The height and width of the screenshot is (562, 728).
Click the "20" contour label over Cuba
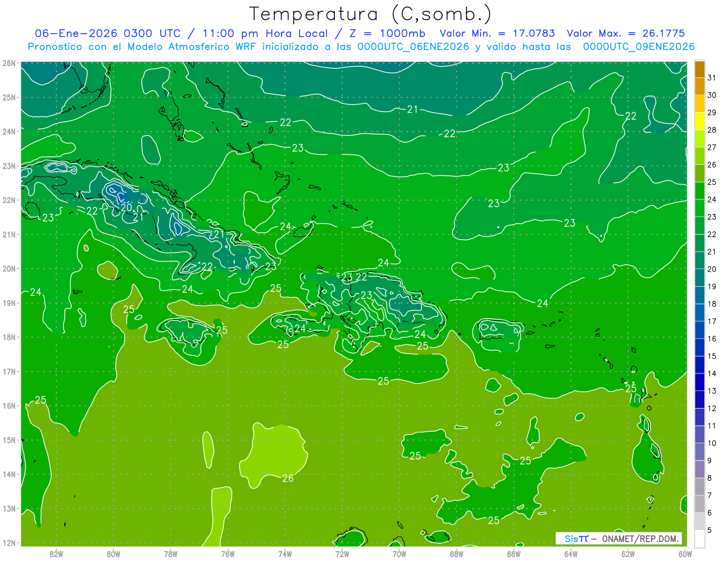(x=126, y=207)
